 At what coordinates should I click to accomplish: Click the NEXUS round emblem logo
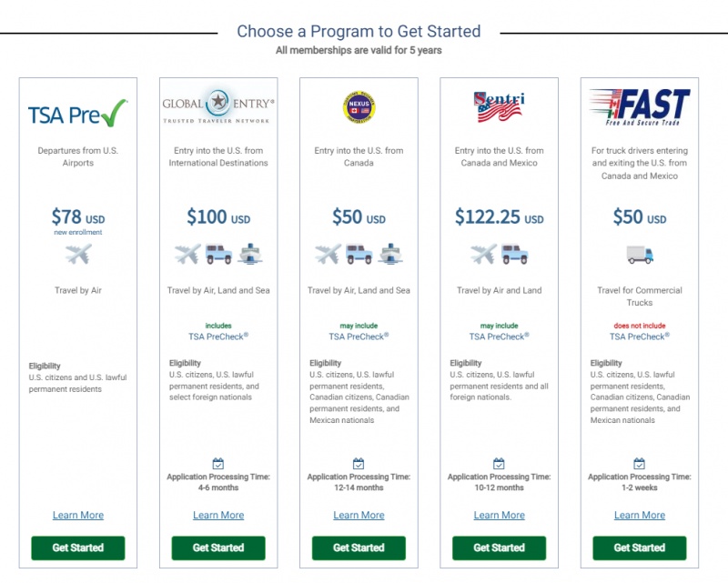tap(359, 106)
